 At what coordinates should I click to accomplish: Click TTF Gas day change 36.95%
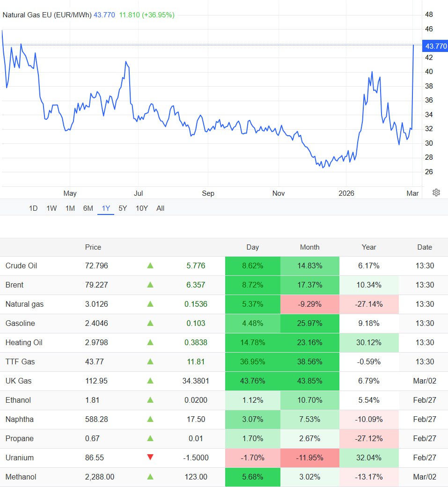click(253, 362)
